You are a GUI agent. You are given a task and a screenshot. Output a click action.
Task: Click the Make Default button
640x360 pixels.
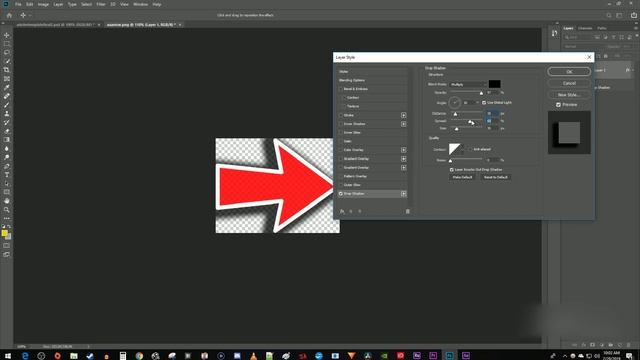(x=462, y=177)
